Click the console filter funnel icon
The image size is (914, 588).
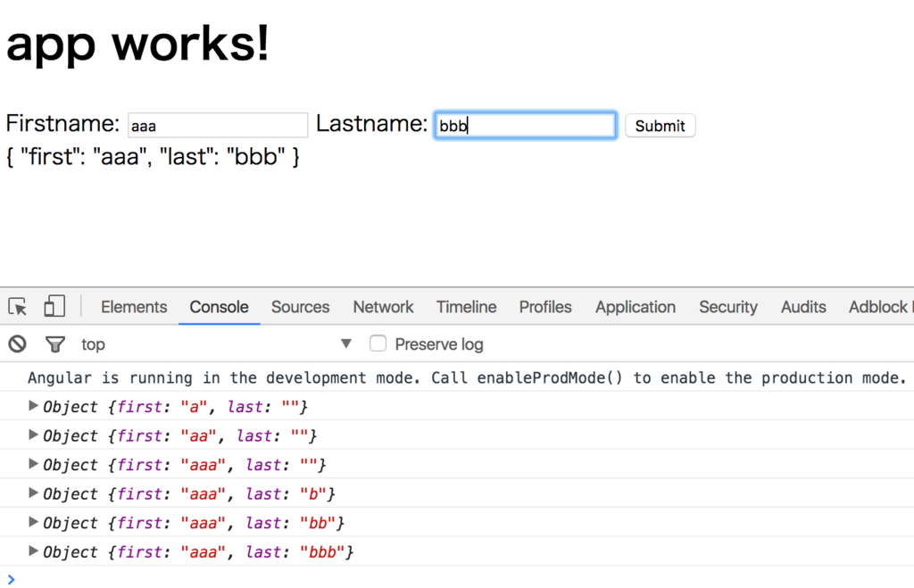click(x=55, y=344)
